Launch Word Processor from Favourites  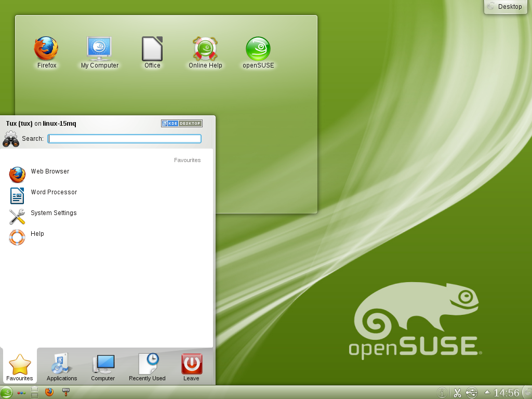click(106, 196)
